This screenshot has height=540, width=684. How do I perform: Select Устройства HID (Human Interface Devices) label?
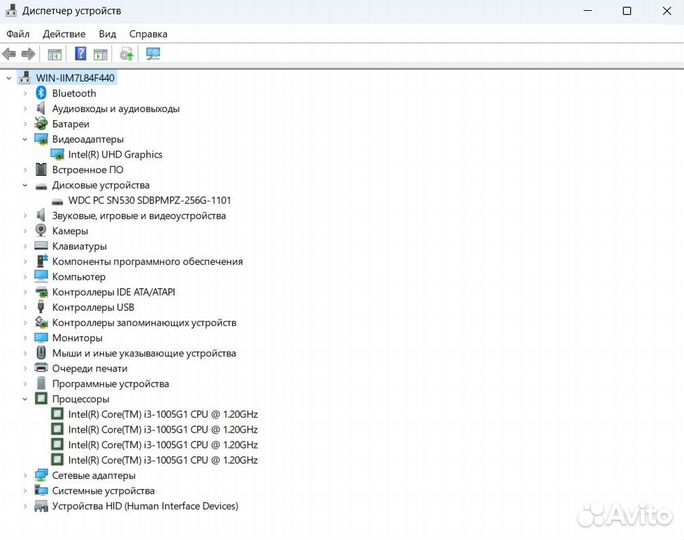(x=145, y=506)
